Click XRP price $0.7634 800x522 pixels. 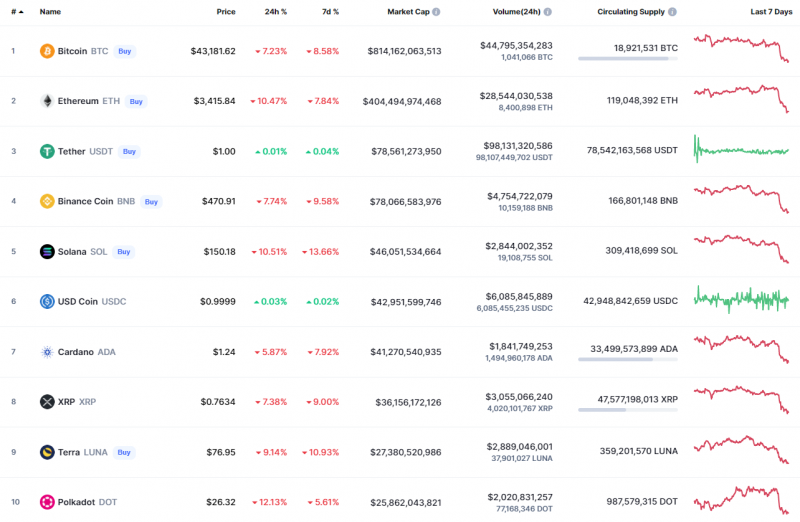(x=218, y=402)
